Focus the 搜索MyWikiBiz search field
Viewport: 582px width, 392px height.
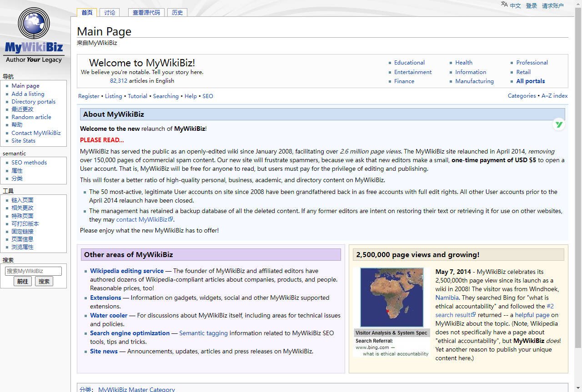click(x=33, y=271)
